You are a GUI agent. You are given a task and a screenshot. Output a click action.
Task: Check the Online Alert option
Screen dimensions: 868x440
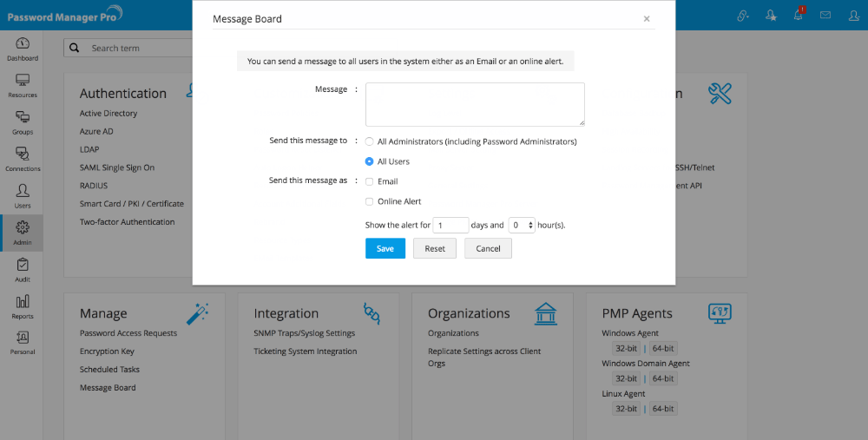click(x=370, y=201)
